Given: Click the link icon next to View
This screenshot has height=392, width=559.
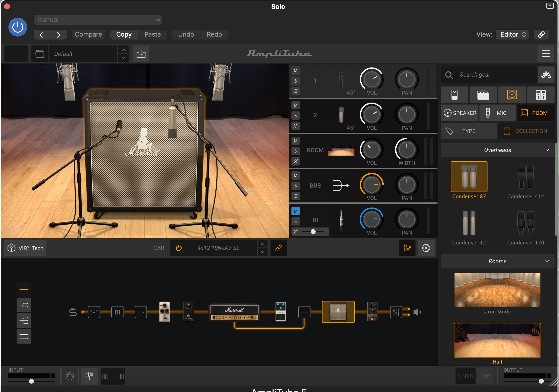Looking at the screenshot, I should [x=541, y=34].
